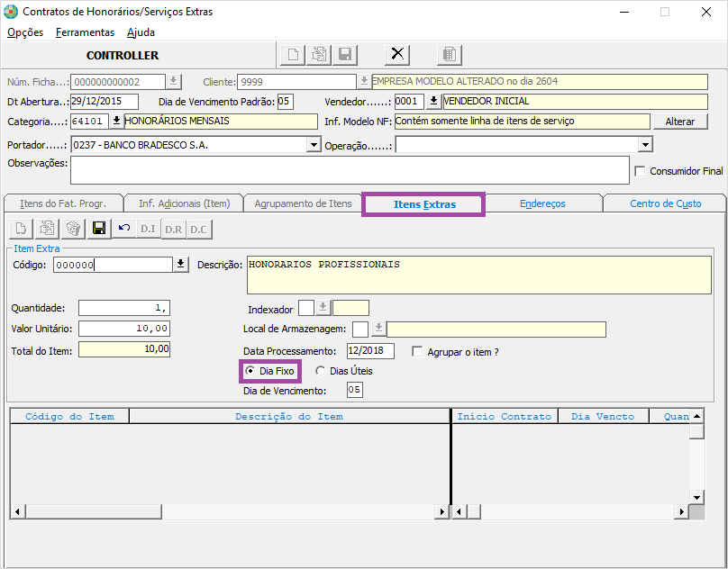Viewport: 728px width, 569px height.
Task: Open the Opções menu
Action: tap(25, 32)
